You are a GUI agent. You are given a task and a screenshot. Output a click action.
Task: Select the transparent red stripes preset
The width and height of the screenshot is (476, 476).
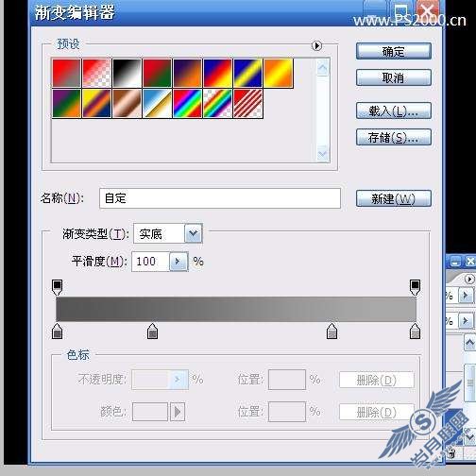247,103
